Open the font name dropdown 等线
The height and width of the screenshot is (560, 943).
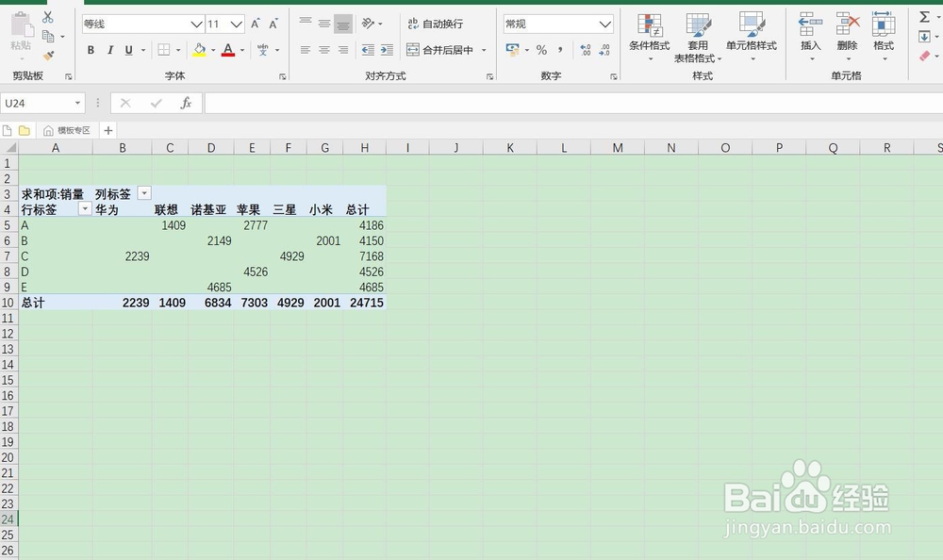click(x=196, y=25)
